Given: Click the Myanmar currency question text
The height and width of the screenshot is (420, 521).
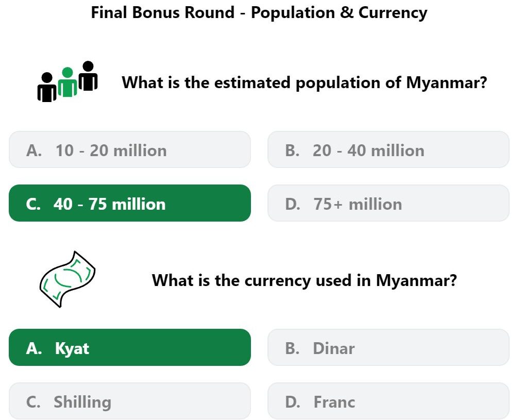Looking at the screenshot, I should (305, 280).
